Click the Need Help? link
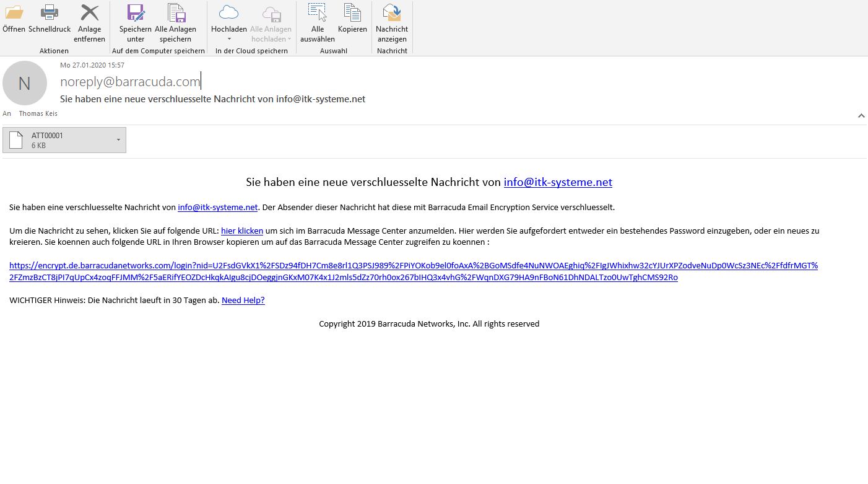The image size is (868, 484). (x=243, y=300)
